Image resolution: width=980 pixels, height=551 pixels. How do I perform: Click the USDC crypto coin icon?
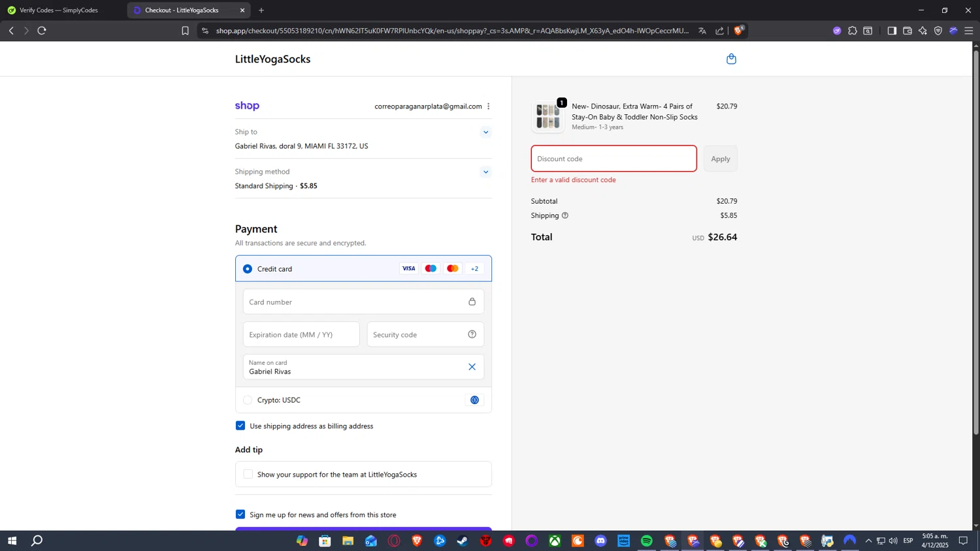click(474, 400)
